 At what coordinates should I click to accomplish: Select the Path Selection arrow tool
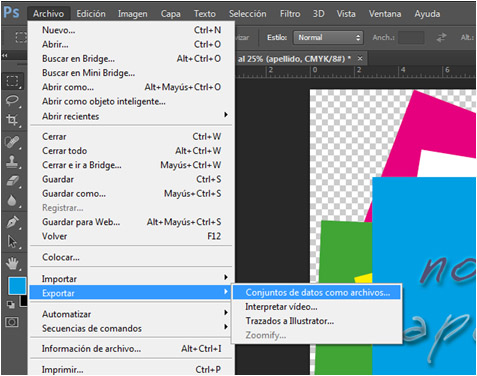(x=12, y=242)
